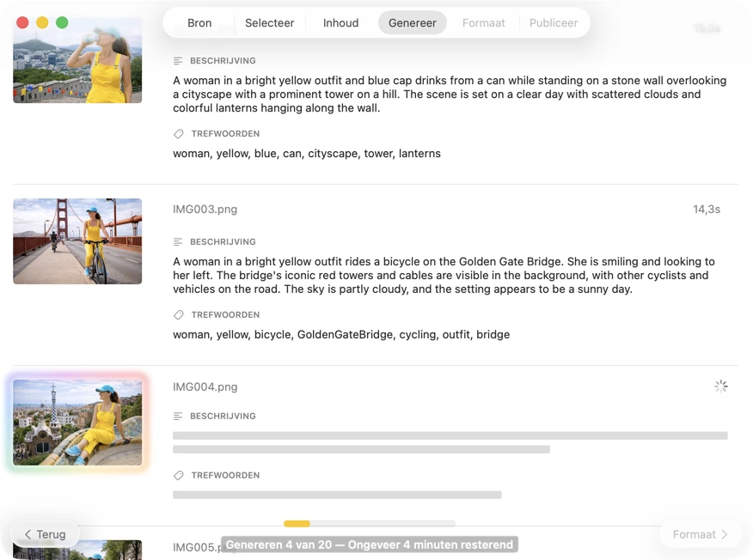Click the tag icon in the IMG004.png keywords row
The height and width of the screenshot is (560, 753).
tap(178, 476)
